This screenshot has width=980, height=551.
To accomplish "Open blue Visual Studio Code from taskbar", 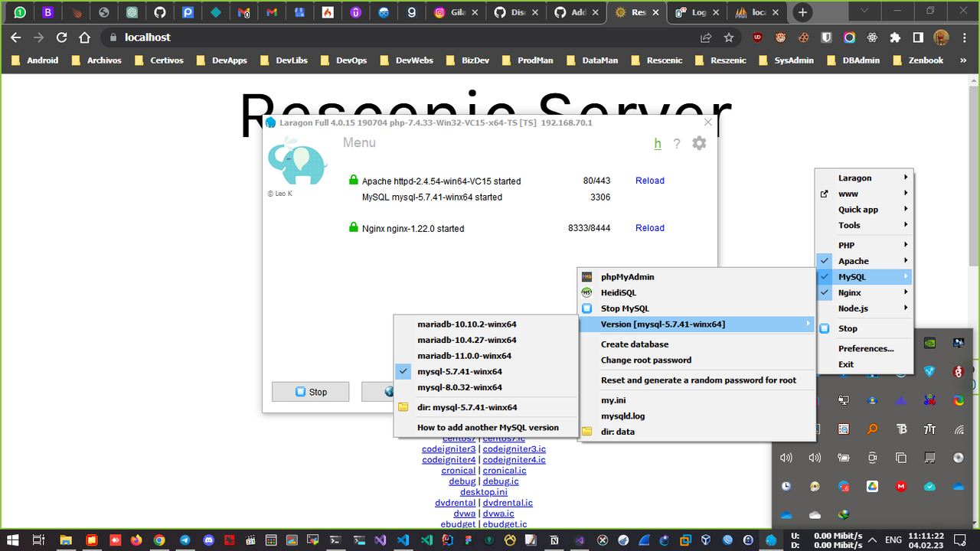I will (403, 540).
